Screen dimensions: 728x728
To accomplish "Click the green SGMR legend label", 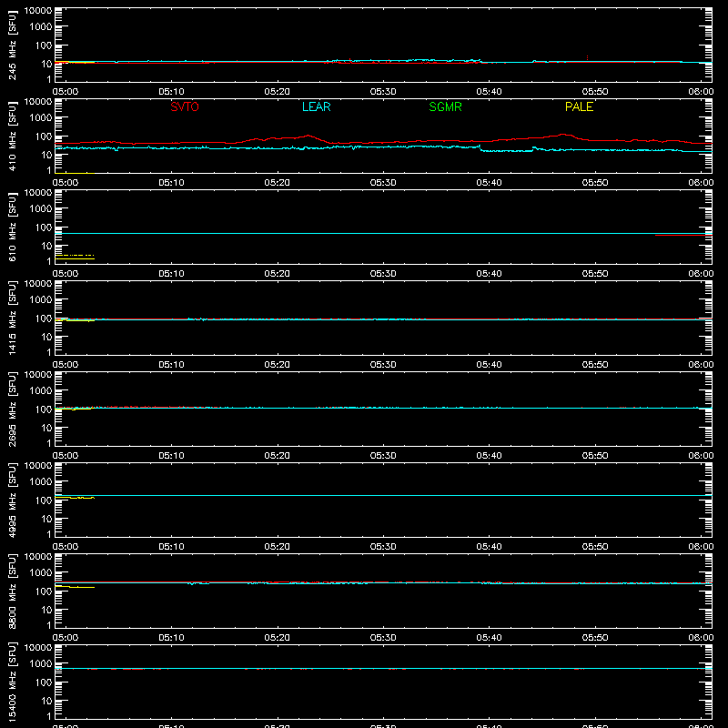I will tap(445, 106).
